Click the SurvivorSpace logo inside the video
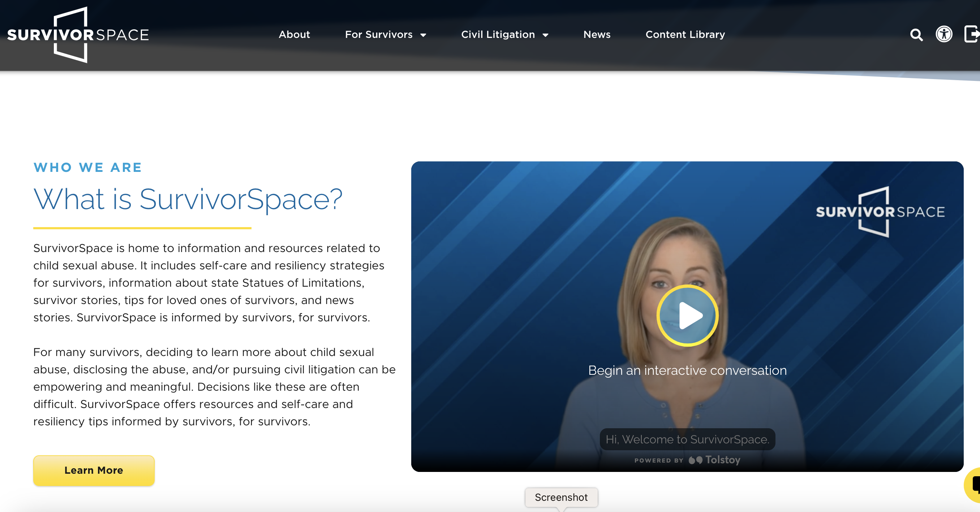This screenshot has height=512, width=980. coord(880,212)
